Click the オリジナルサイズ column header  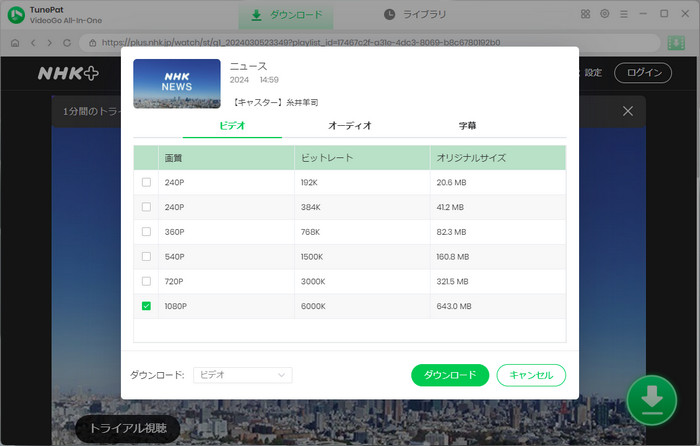tap(498, 158)
